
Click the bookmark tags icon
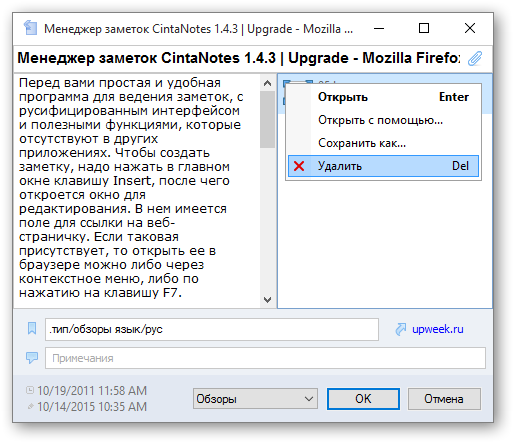point(32,328)
